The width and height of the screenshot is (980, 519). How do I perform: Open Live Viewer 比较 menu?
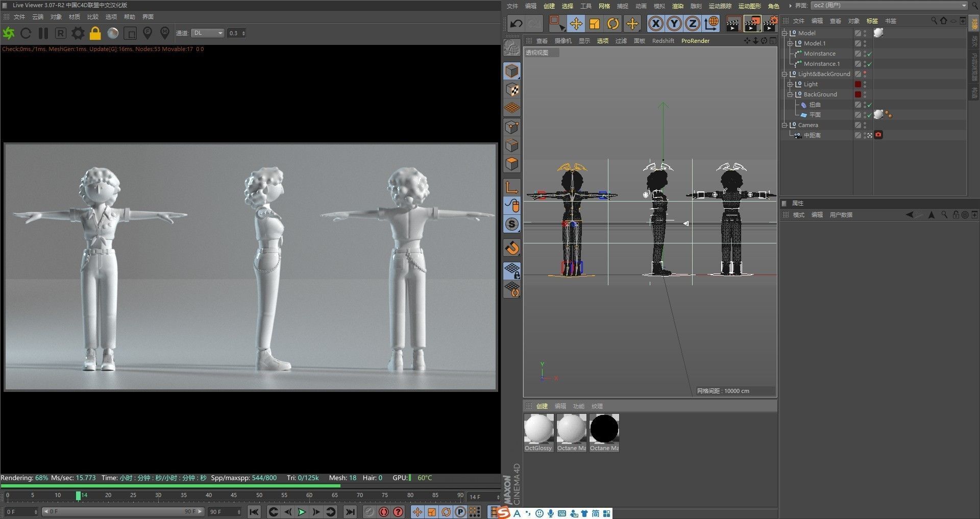93,17
